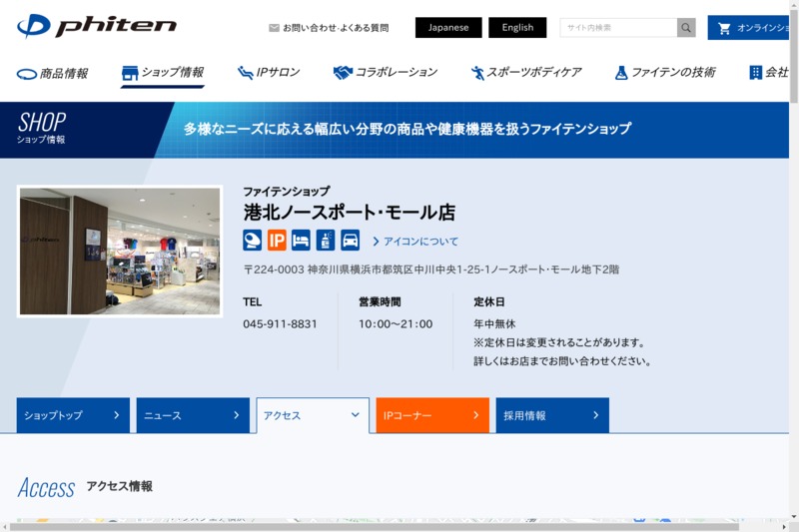Screen dimensions: 799x532
Task: Open the IPサロン menu
Action: pyautogui.click(x=269, y=73)
